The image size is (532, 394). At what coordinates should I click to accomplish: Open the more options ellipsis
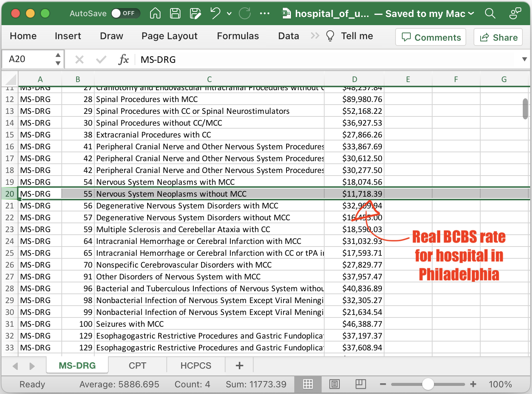(x=265, y=13)
